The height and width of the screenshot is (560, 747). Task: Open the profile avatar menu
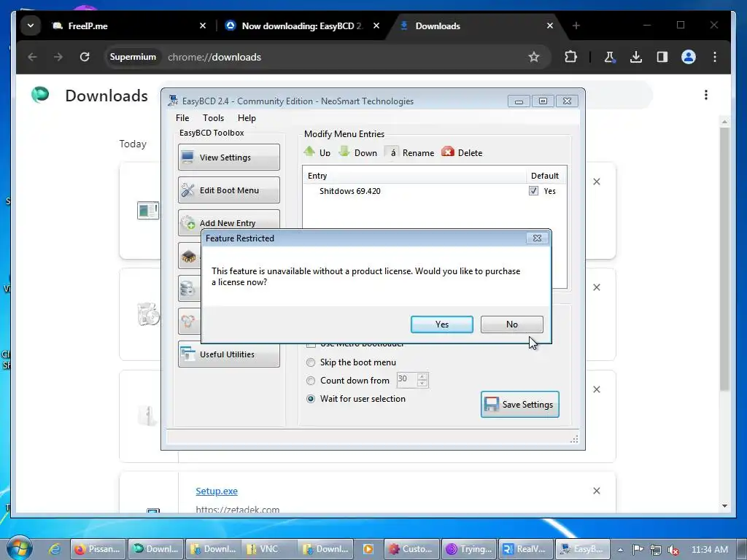pos(689,57)
